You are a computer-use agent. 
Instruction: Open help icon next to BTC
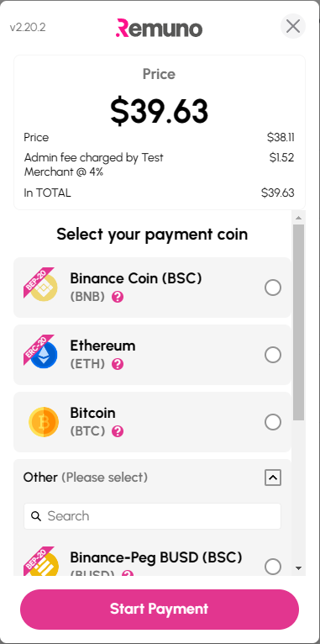(x=118, y=431)
